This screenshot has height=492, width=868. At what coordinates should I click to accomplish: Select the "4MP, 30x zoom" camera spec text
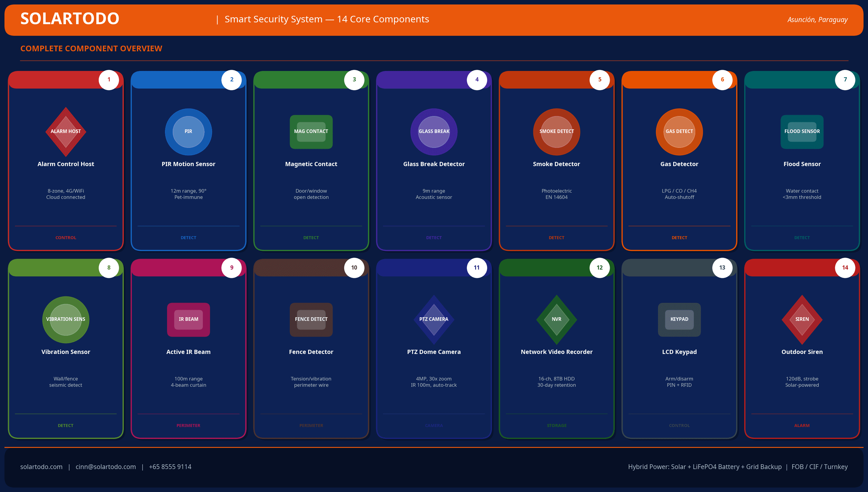point(434,379)
